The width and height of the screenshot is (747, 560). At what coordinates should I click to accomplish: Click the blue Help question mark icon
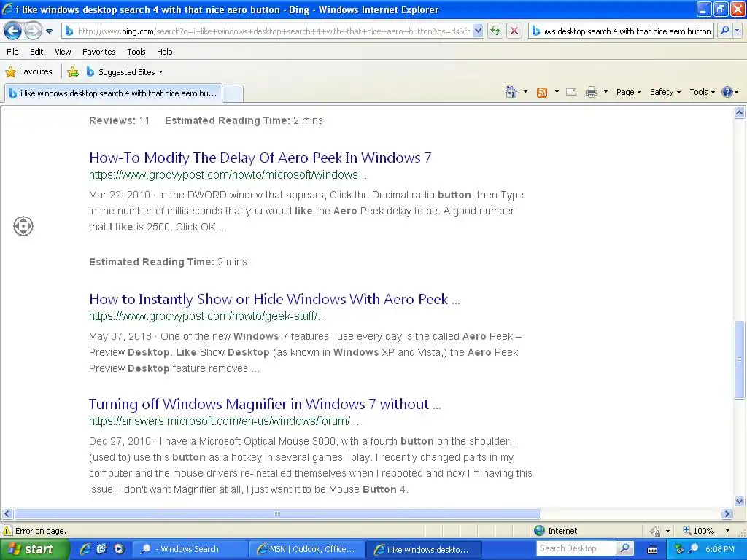point(727,92)
